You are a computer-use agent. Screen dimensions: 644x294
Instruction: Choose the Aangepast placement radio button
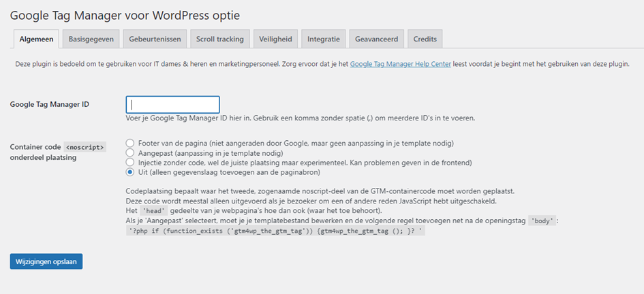click(130, 153)
